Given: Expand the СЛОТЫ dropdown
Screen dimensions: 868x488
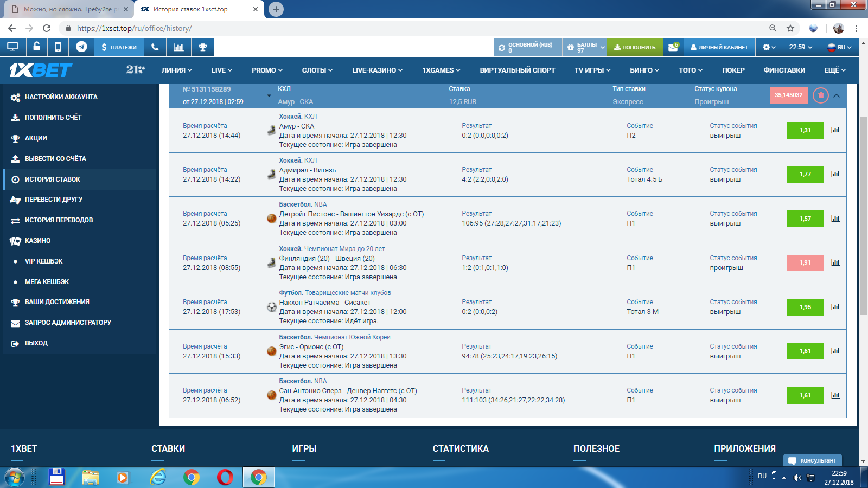Looking at the screenshot, I should pos(317,70).
